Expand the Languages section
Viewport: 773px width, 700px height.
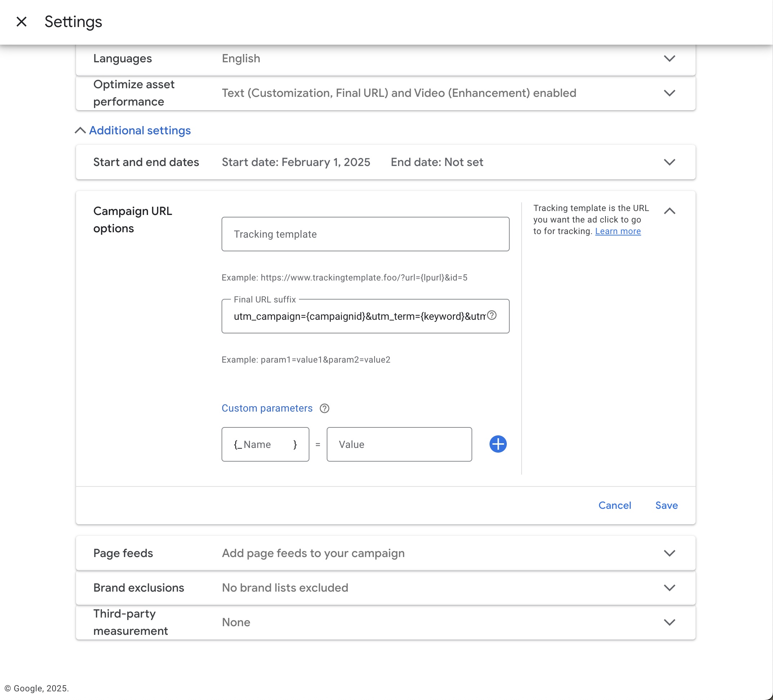click(669, 58)
